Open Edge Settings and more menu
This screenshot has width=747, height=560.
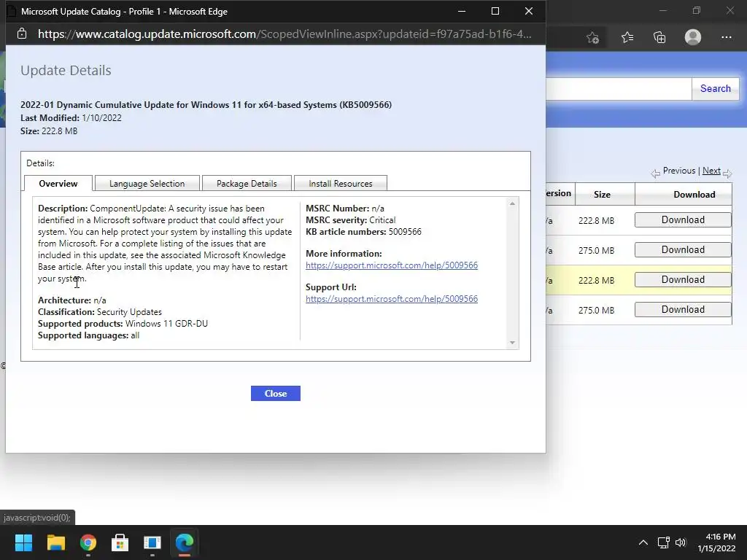727,37
